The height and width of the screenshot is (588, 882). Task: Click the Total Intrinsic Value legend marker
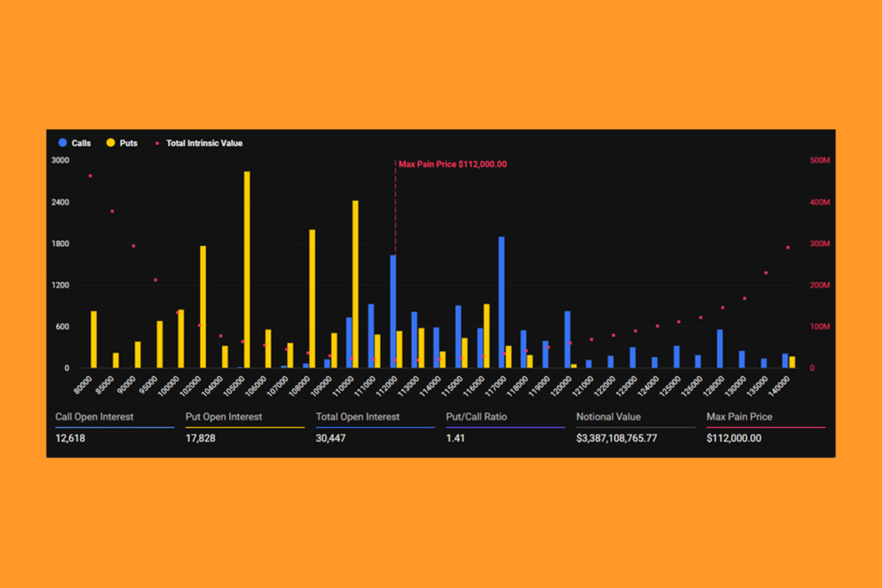[x=157, y=143]
